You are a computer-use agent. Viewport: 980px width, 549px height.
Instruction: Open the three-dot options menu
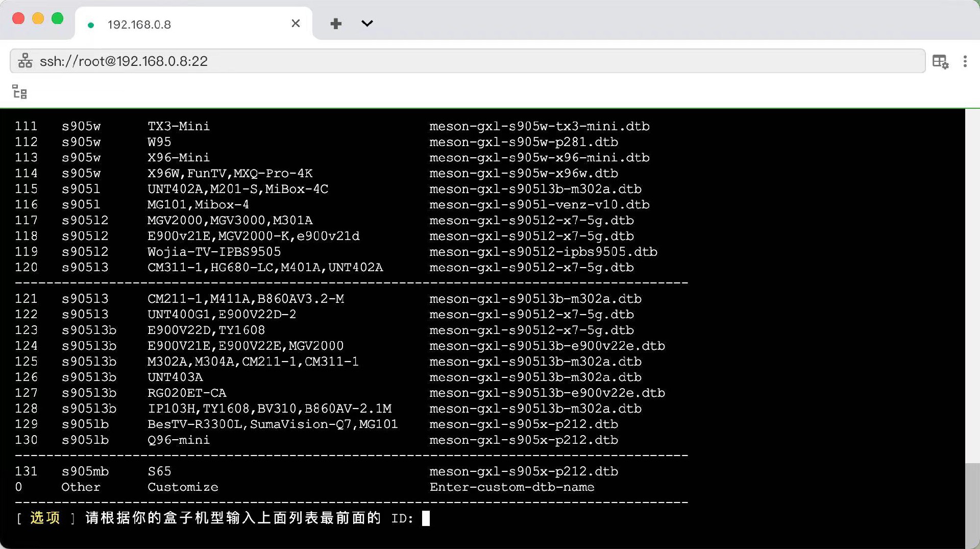(965, 61)
